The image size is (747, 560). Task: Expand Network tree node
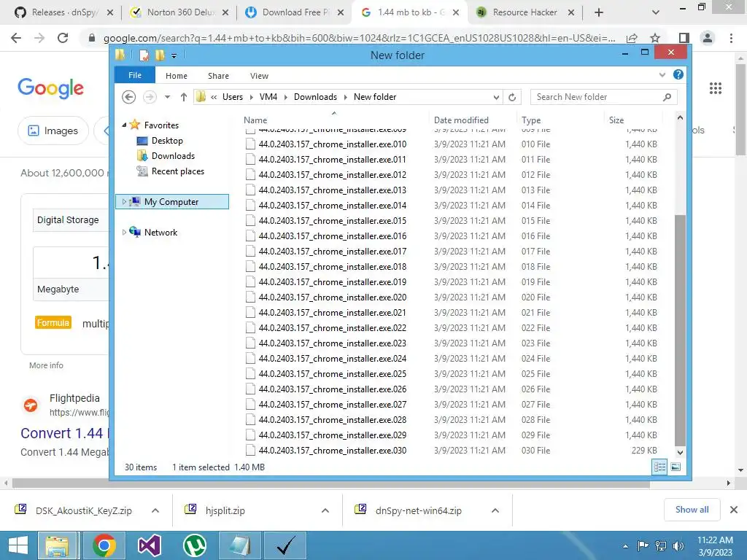click(124, 233)
